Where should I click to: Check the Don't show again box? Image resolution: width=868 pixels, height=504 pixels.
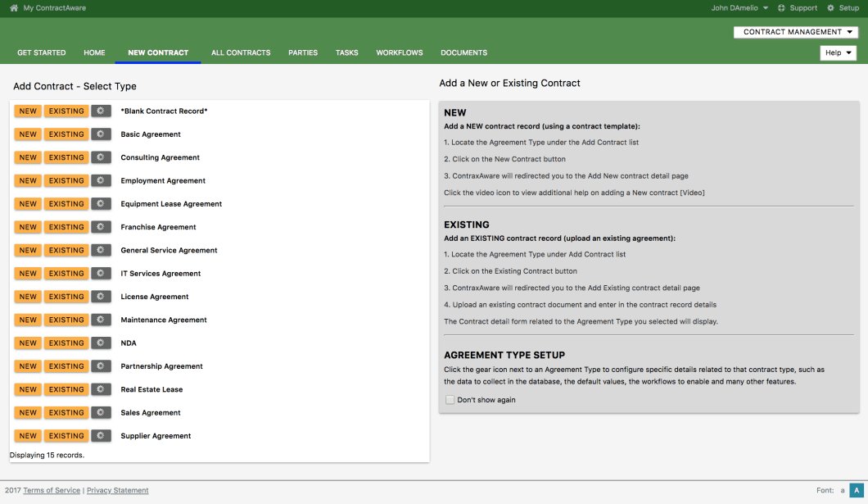pyautogui.click(x=450, y=400)
